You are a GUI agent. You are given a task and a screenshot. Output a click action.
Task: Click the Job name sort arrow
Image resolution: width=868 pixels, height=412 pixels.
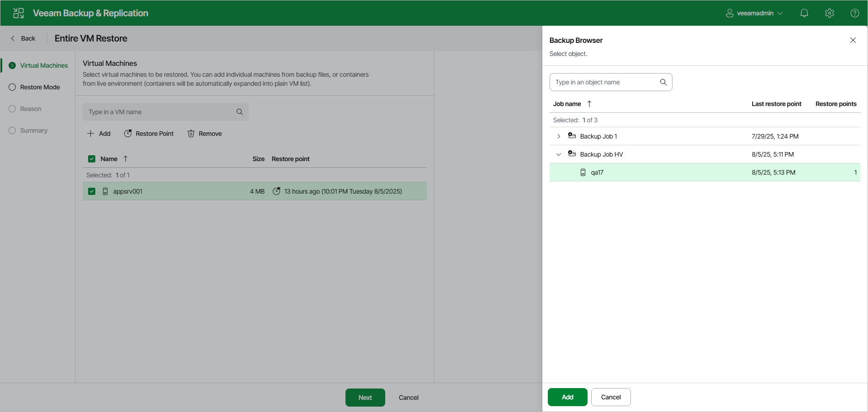point(589,104)
